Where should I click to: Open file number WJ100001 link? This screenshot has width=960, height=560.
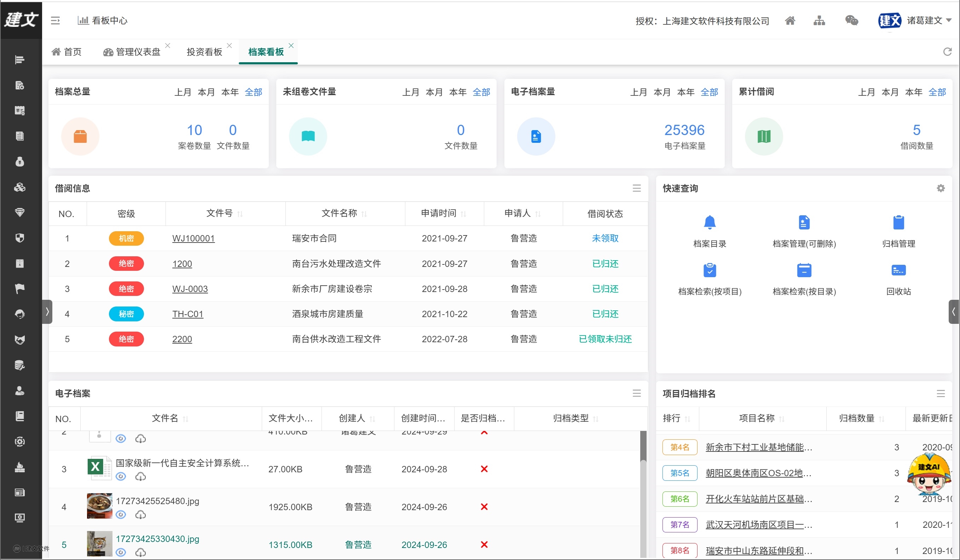coord(193,238)
